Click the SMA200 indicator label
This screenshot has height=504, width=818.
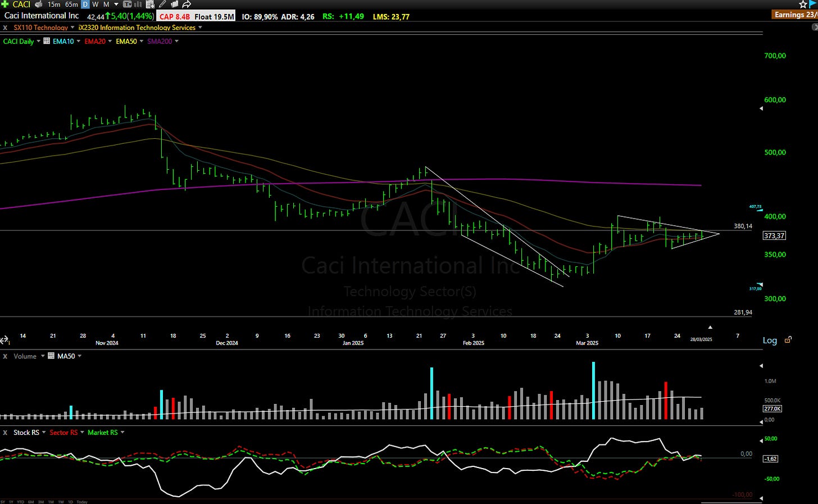tap(160, 41)
